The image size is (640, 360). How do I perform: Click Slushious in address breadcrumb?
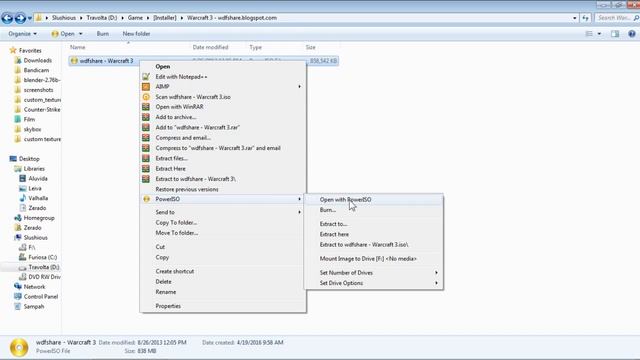point(64,18)
